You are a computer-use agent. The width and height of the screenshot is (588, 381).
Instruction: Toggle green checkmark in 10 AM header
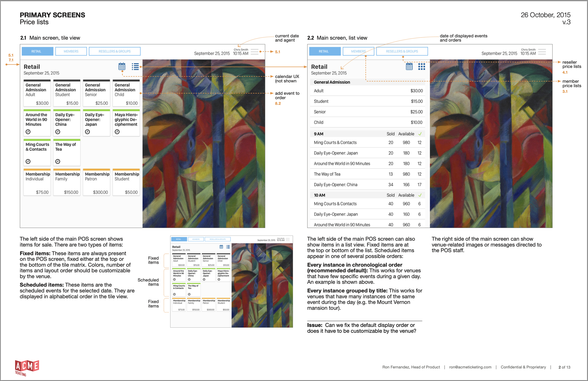click(420, 195)
